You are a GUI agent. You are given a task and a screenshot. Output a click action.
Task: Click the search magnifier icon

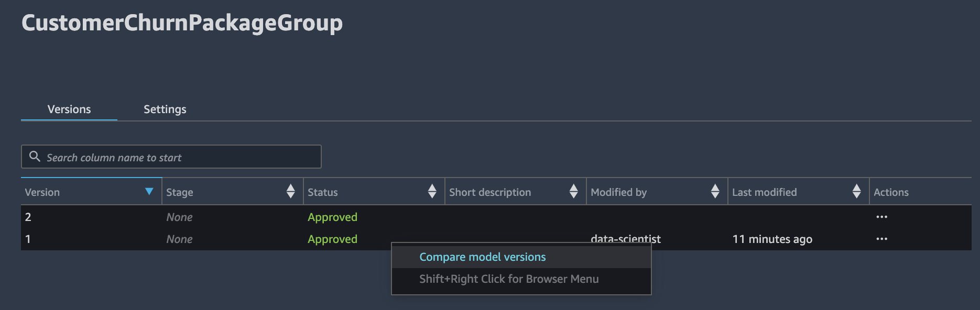tap(35, 157)
